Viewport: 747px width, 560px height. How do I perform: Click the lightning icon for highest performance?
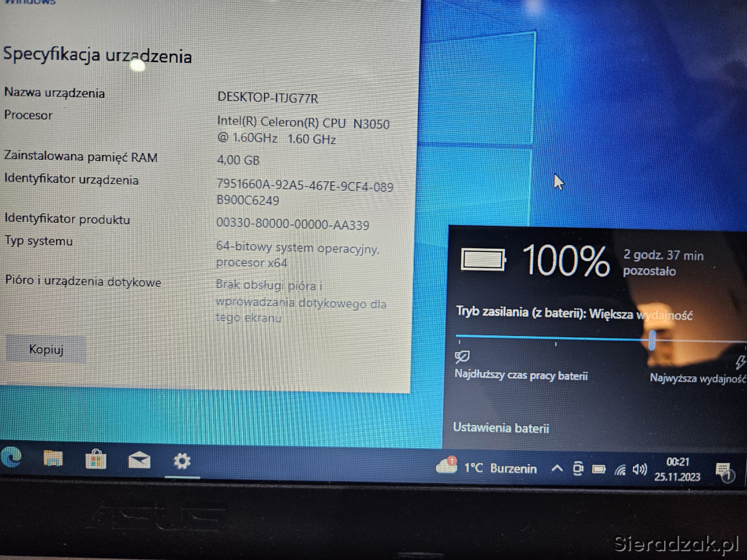pyautogui.click(x=740, y=362)
